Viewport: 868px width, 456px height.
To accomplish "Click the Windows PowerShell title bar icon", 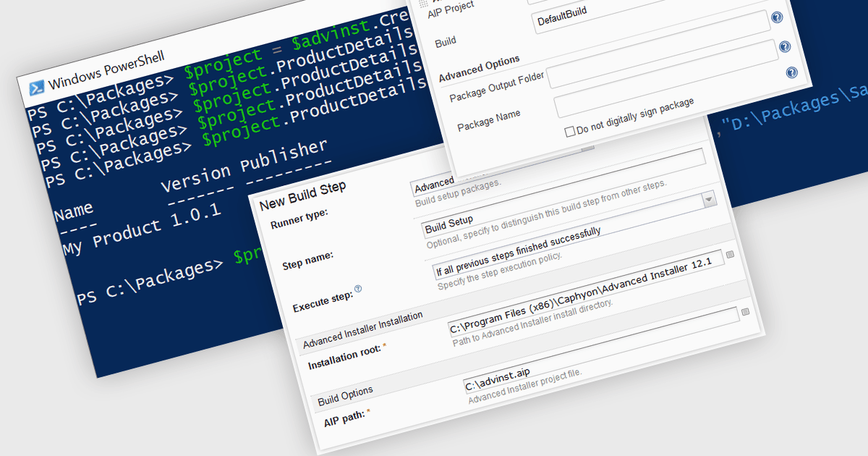I will (36, 87).
